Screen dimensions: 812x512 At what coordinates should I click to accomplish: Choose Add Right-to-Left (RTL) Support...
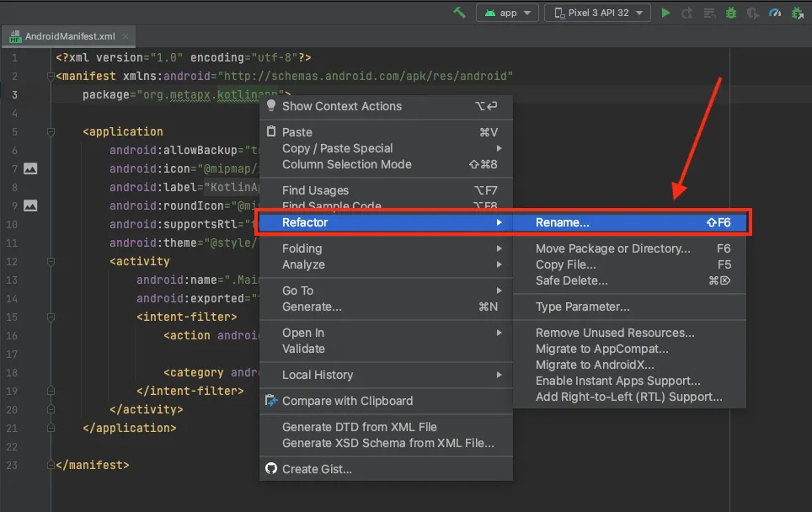[630, 397]
